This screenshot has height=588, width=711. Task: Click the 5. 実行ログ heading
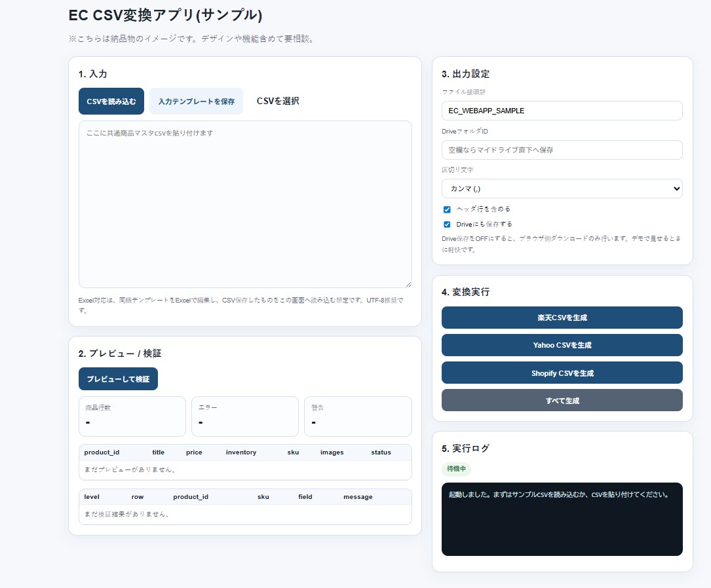tap(465, 448)
